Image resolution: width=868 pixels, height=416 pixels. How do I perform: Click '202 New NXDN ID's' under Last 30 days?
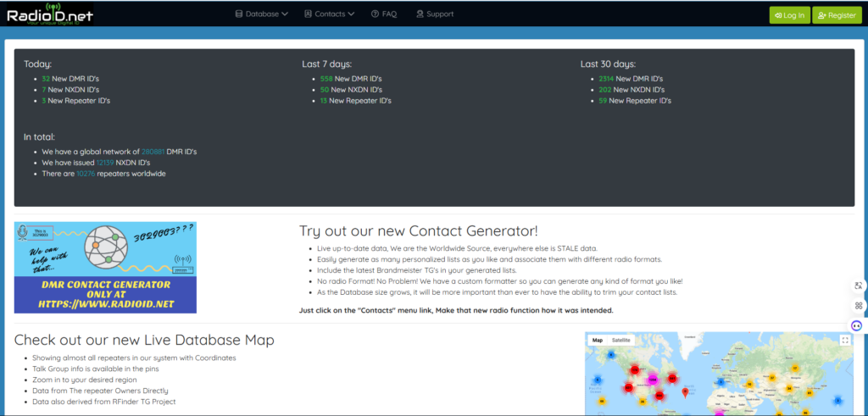coord(632,90)
